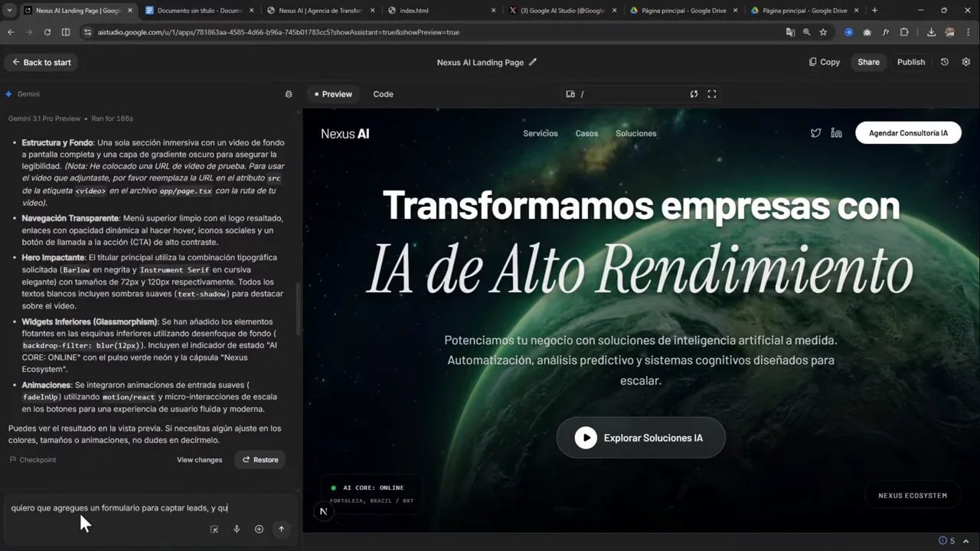Click the AI CORE: ONLINE status widget
The height and width of the screenshot is (551, 980).
click(373, 493)
